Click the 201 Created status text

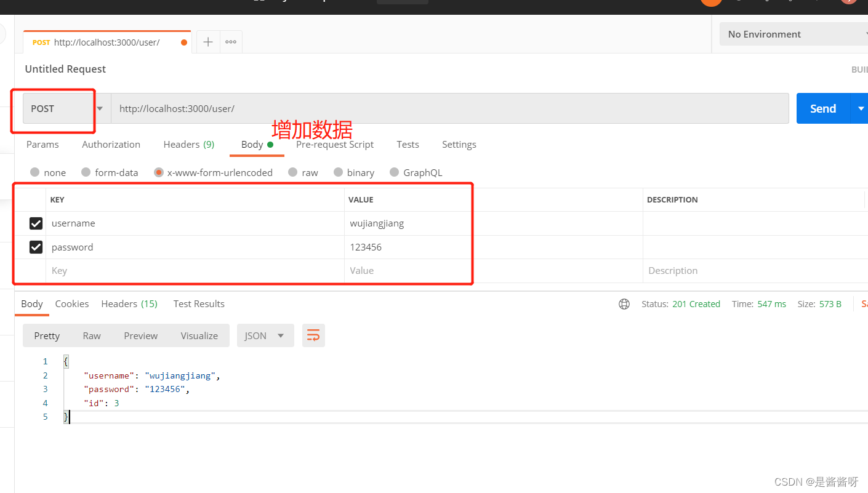tap(696, 304)
